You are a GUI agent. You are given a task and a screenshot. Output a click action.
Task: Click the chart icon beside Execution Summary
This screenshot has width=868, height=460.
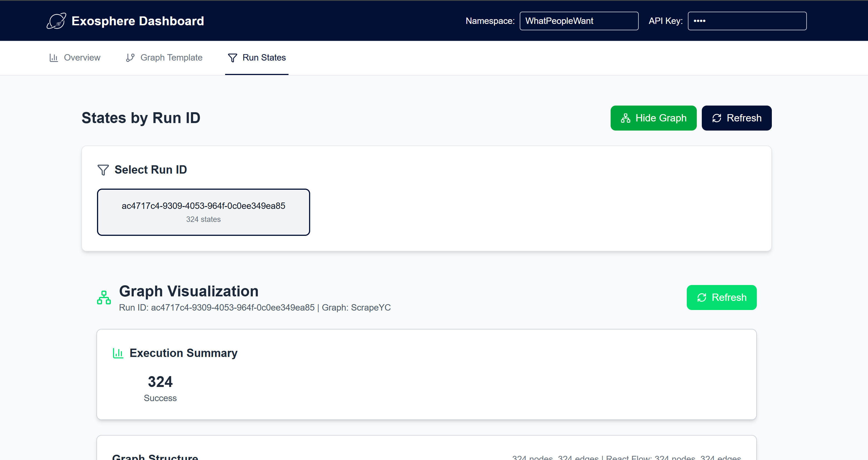pyautogui.click(x=118, y=353)
